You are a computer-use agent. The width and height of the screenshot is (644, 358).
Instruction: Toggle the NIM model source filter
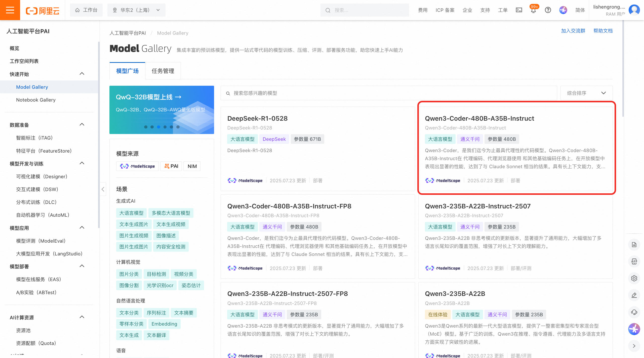(x=192, y=166)
